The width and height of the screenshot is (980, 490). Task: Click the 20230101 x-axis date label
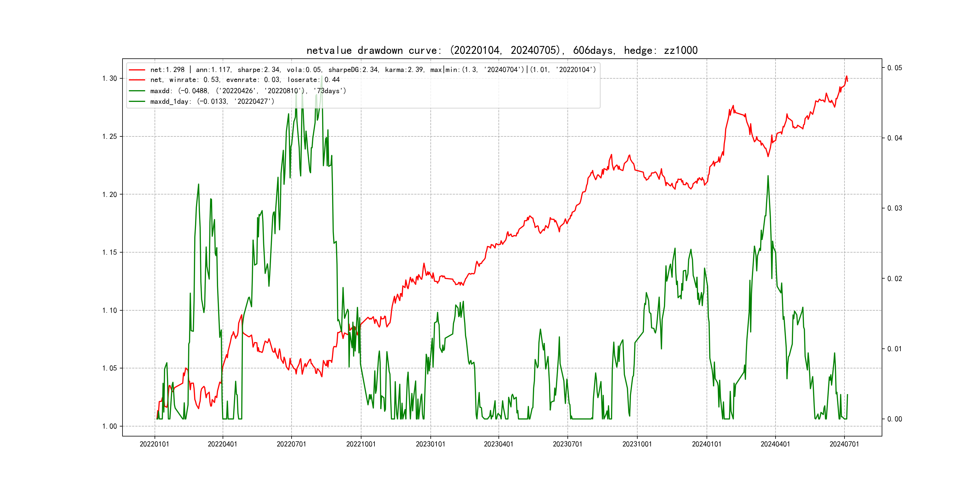(430, 444)
